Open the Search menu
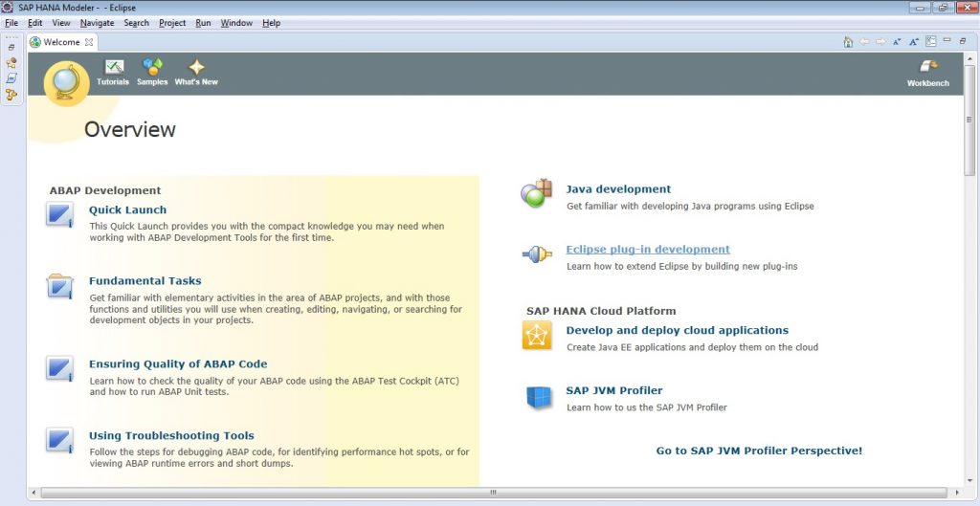Screen dimensions: 980x506 136,23
